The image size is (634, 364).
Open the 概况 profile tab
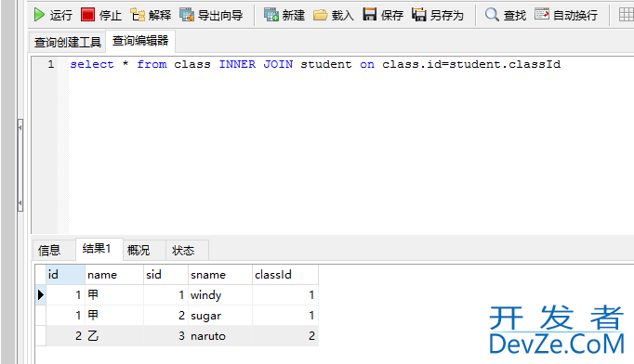(x=144, y=250)
